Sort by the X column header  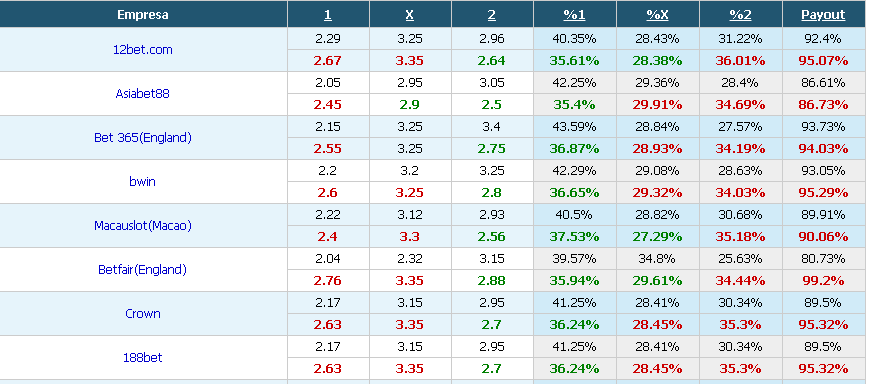tap(410, 15)
